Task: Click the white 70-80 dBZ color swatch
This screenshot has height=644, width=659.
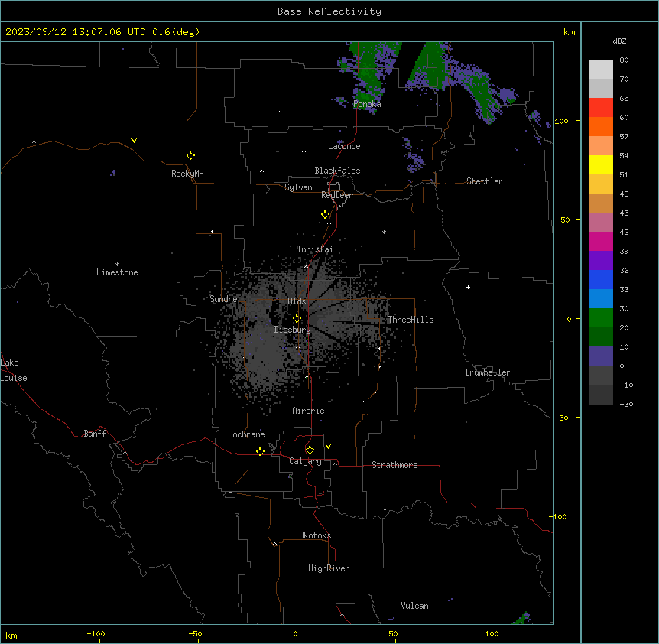Action: [x=601, y=70]
